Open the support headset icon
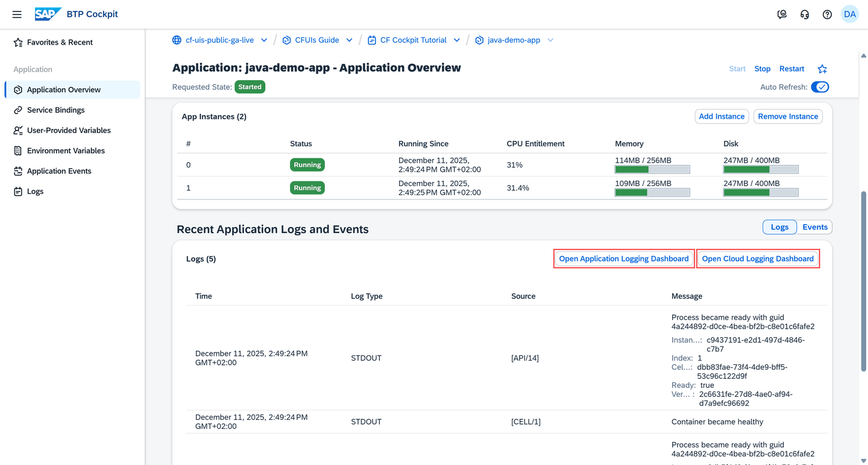The height and width of the screenshot is (465, 868). (805, 14)
